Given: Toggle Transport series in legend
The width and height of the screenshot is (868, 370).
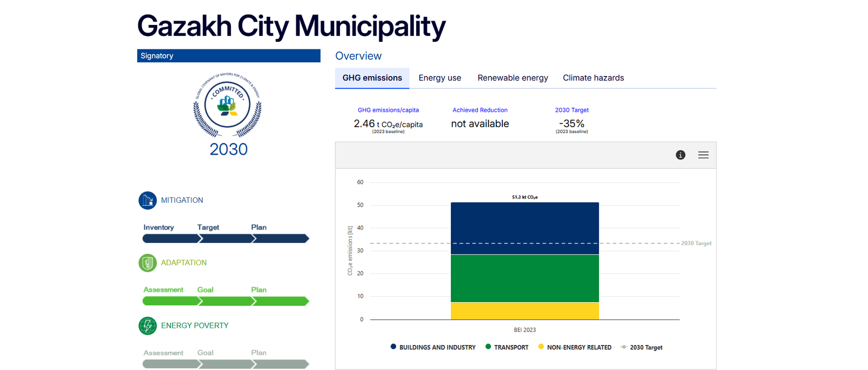Looking at the screenshot, I should click(507, 347).
